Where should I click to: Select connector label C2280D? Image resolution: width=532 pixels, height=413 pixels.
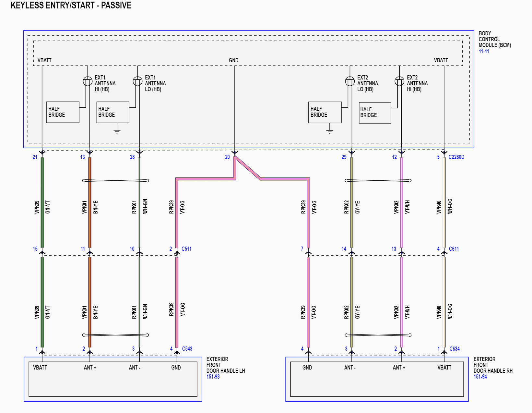(456, 157)
